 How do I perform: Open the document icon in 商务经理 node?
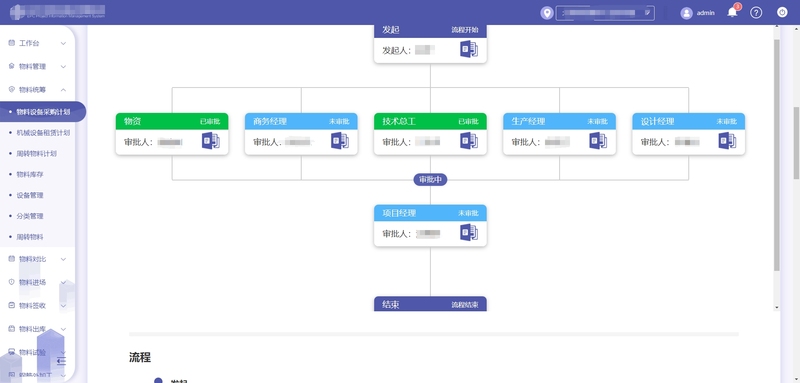click(340, 141)
